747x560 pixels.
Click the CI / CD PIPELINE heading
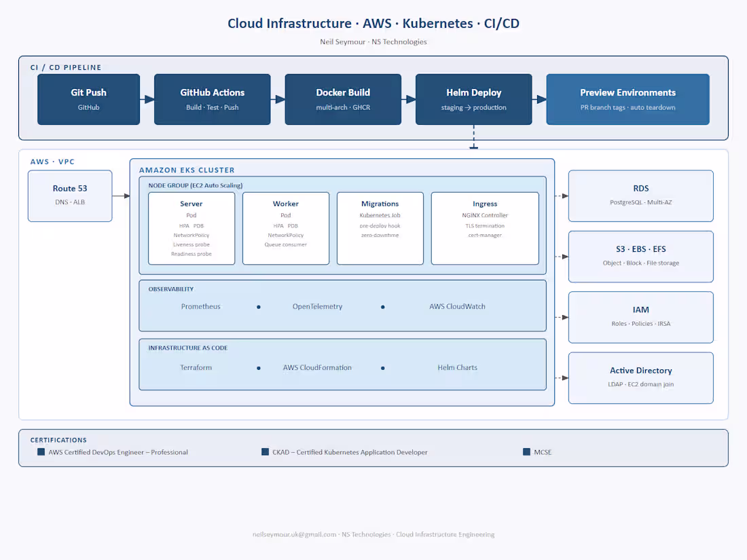[66, 67]
